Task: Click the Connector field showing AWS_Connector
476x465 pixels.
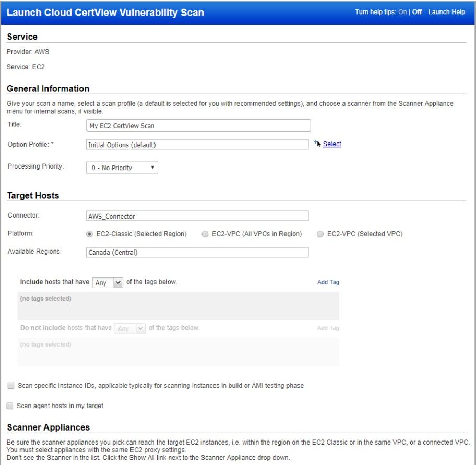Action: click(x=197, y=215)
